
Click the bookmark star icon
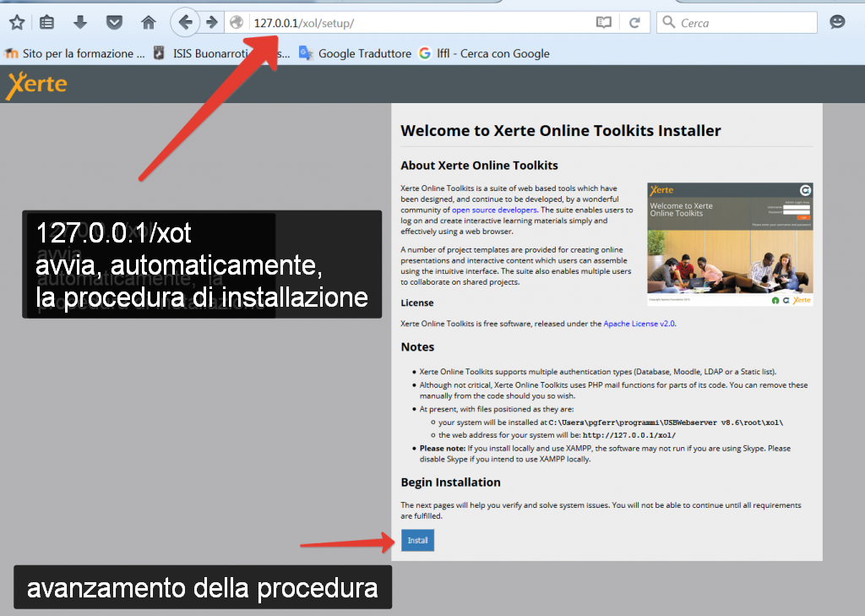pos(17,23)
